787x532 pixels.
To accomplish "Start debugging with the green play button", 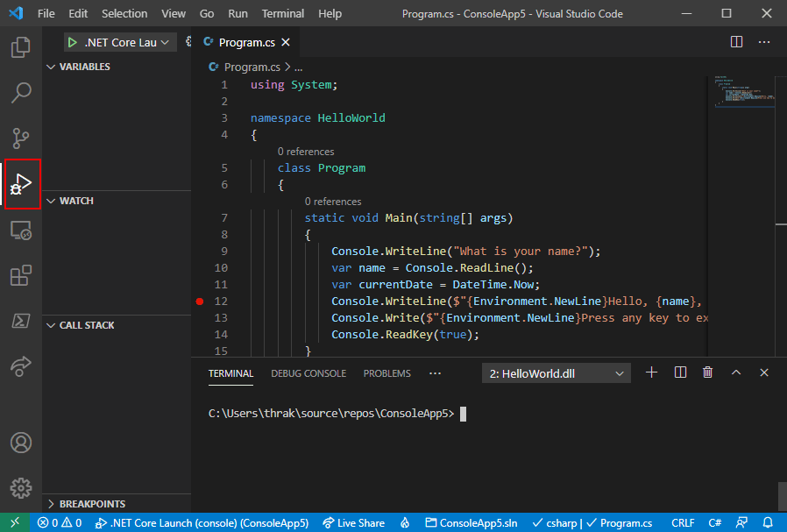I will point(73,41).
